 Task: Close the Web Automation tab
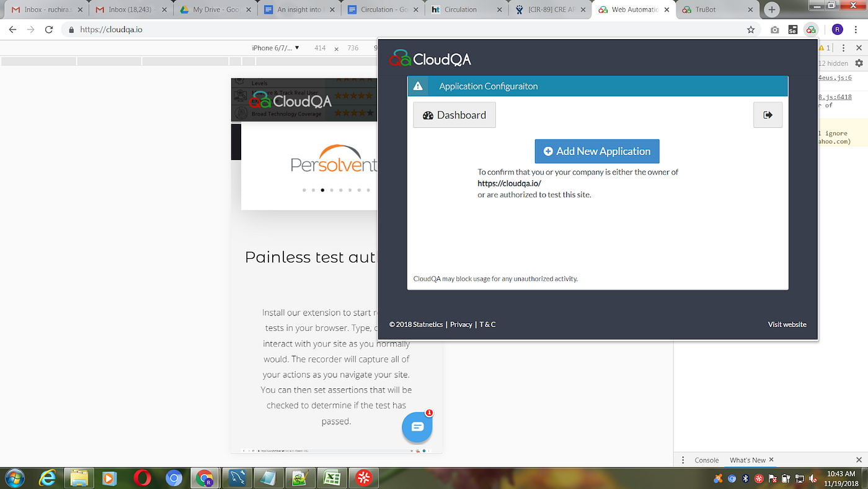[x=665, y=10]
